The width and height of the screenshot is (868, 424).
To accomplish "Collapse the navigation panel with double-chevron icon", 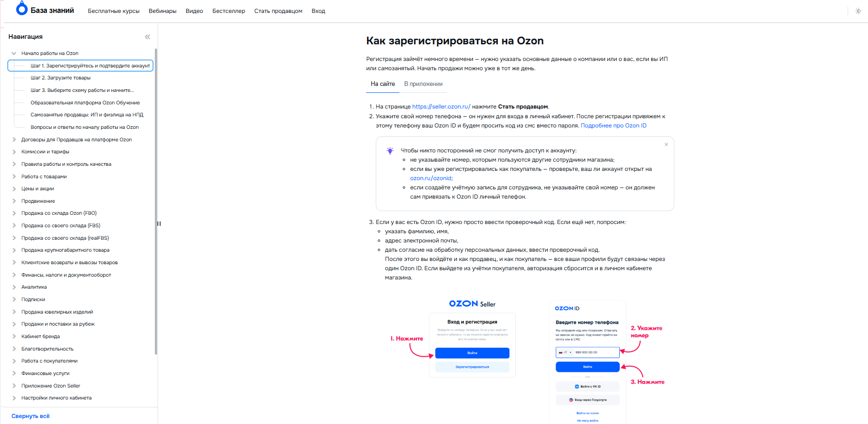I will (x=147, y=37).
